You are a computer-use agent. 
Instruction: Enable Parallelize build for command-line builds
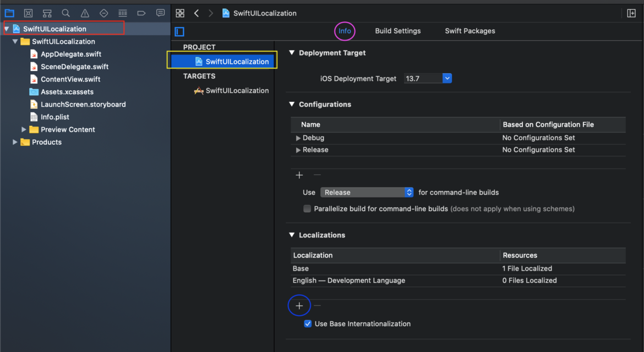pyautogui.click(x=307, y=208)
